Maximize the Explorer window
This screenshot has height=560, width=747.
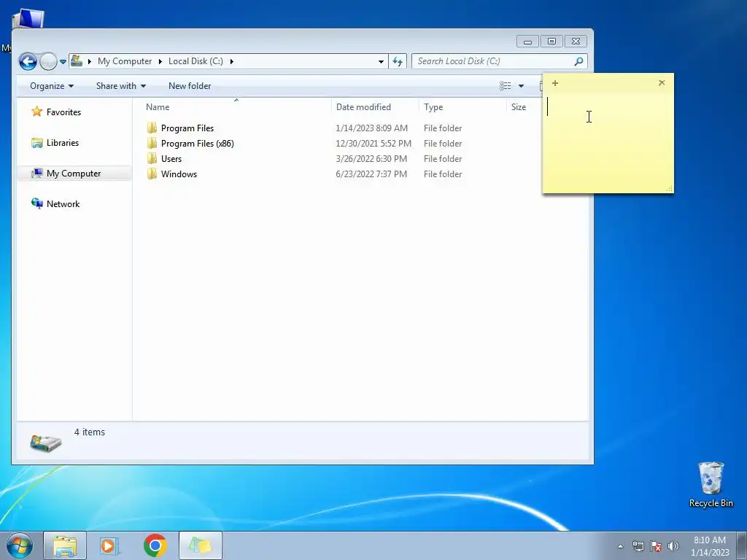point(551,42)
